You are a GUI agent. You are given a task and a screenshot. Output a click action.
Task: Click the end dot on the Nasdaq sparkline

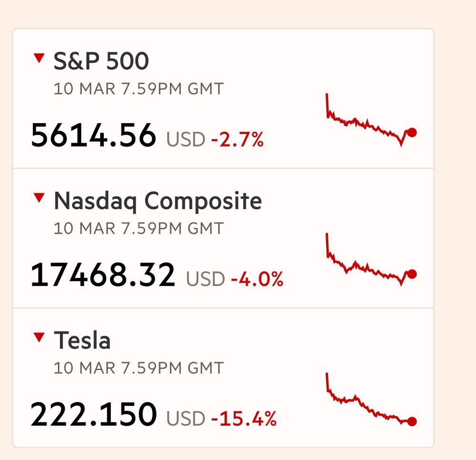click(412, 274)
